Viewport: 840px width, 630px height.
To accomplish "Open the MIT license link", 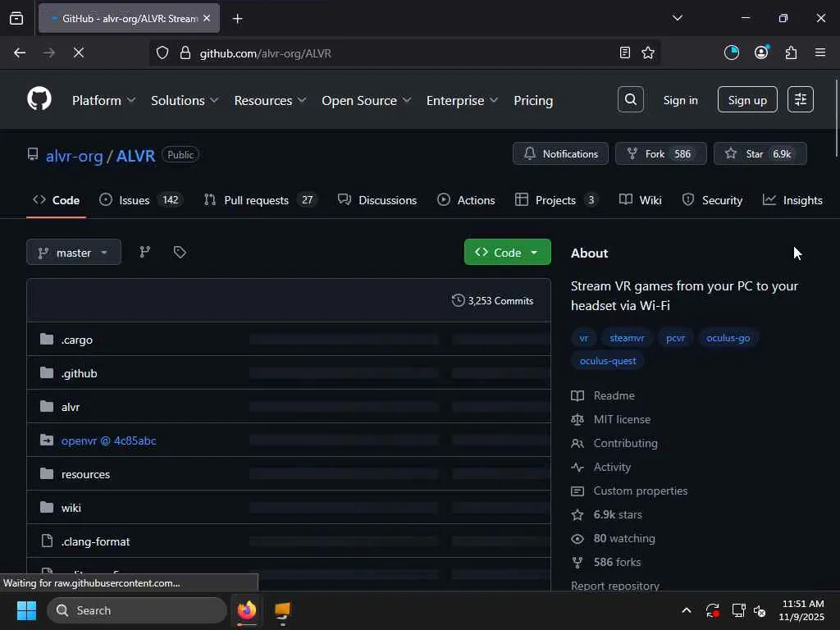I will (x=622, y=419).
